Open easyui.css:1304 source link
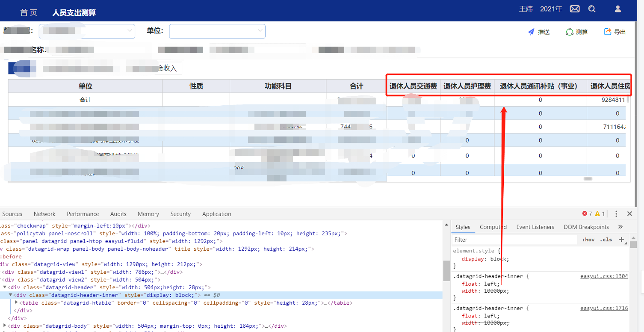The image size is (644, 332). coord(604,276)
